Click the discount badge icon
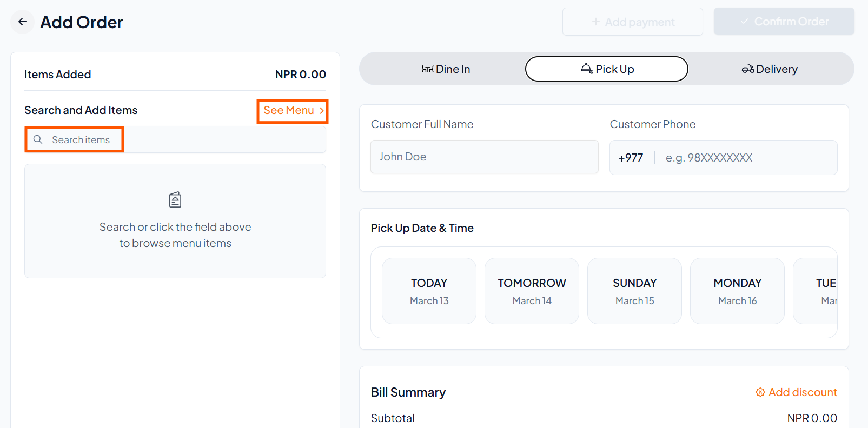Viewport: 868px width, 428px height. click(x=760, y=392)
